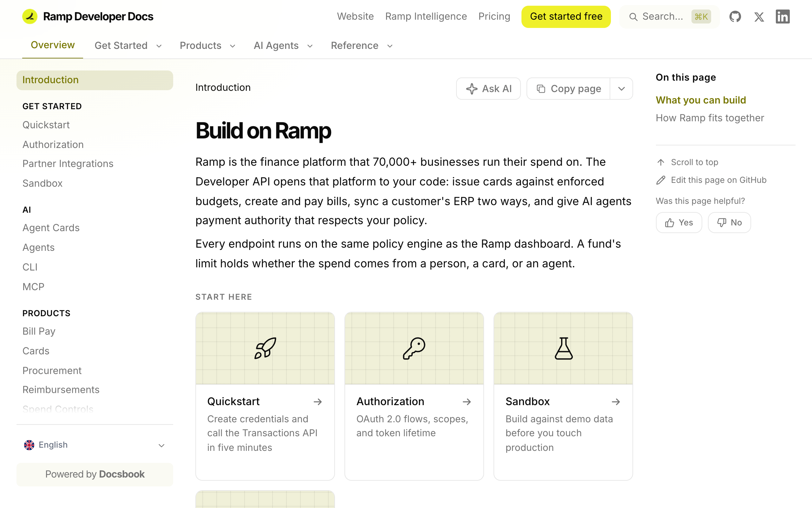Click the arrow on the Quickstart card

[318, 402]
